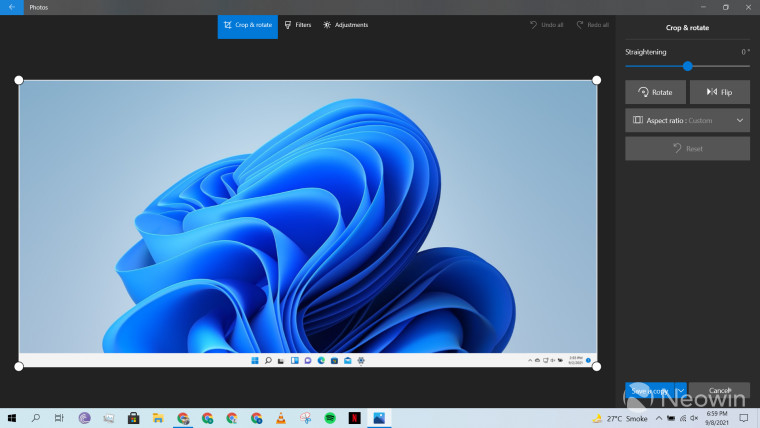Open the Windows Start menu
The height and width of the screenshot is (428, 760).
click(x=12, y=418)
